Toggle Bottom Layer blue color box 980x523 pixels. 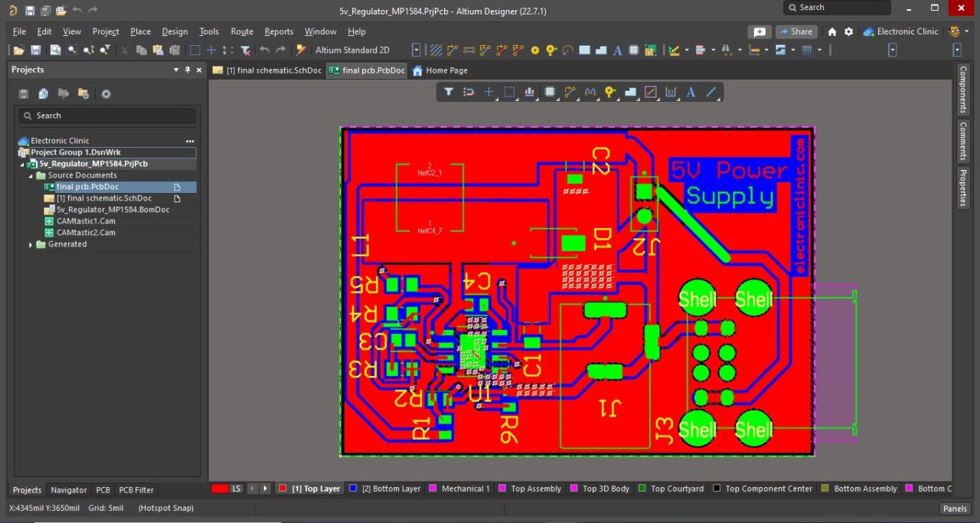point(353,489)
